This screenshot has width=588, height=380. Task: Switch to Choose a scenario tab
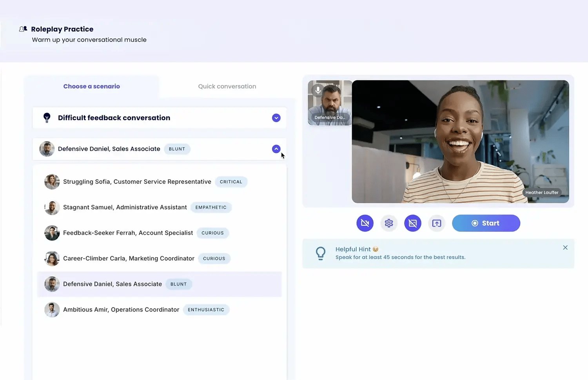[x=92, y=86]
